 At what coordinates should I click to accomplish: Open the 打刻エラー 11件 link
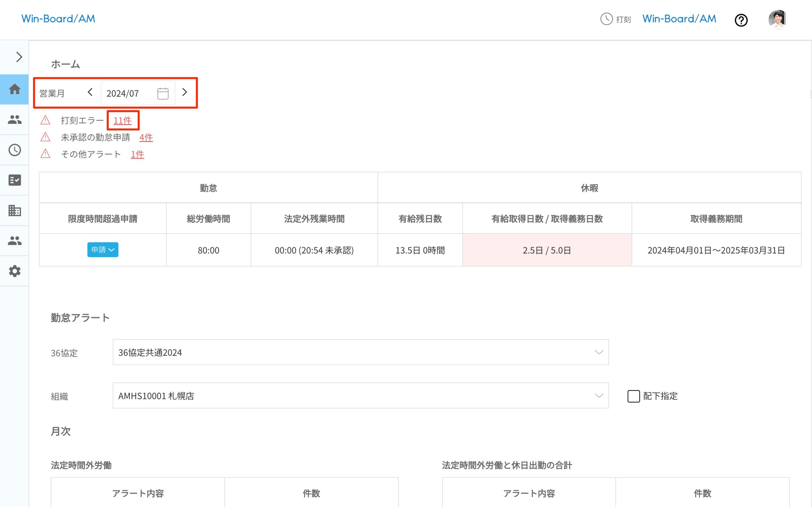pyautogui.click(x=122, y=120)
